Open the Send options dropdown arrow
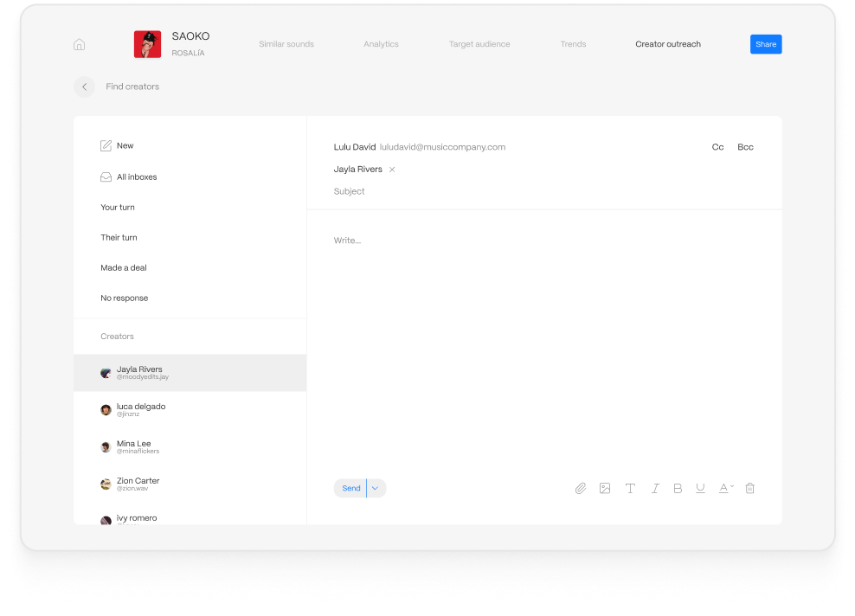This screenshot has width=855, height=616. pos(376,489)
